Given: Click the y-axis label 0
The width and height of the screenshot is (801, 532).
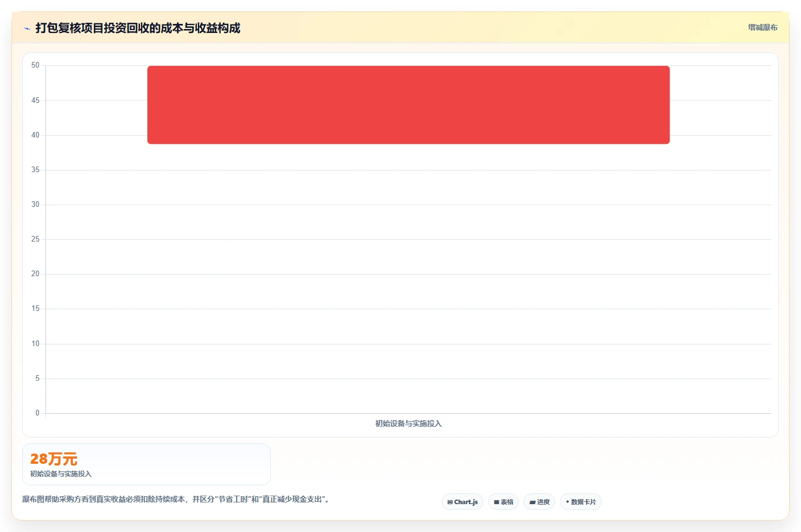Looking at the screenshot, I should click(38, 413).
